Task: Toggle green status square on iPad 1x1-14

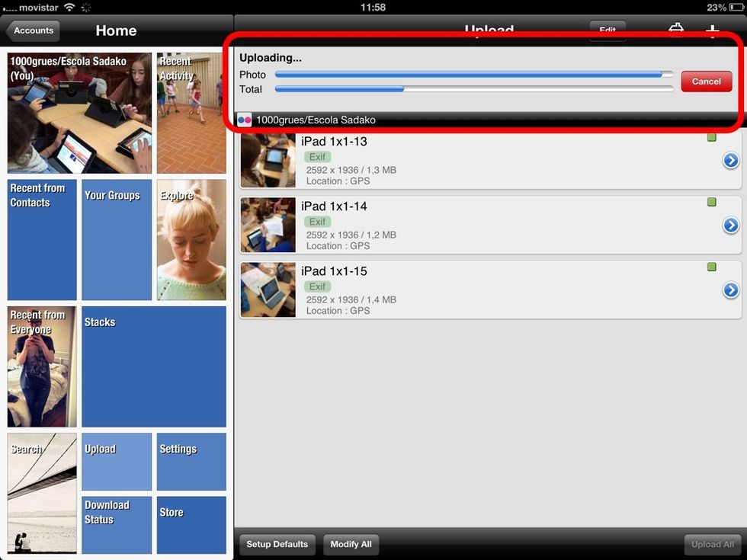Action: pos(712,203)
